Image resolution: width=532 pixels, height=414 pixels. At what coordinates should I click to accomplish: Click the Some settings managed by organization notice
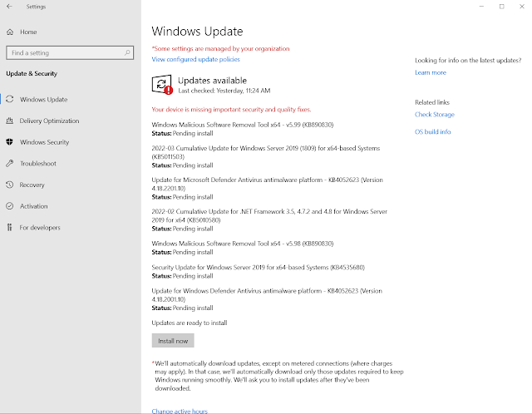click(220, 48)
